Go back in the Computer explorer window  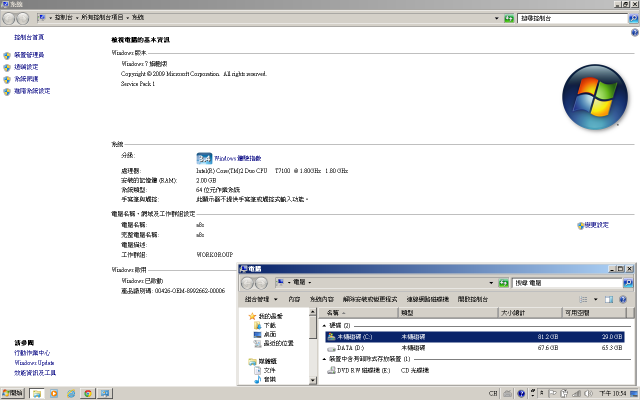pos(247,283)
